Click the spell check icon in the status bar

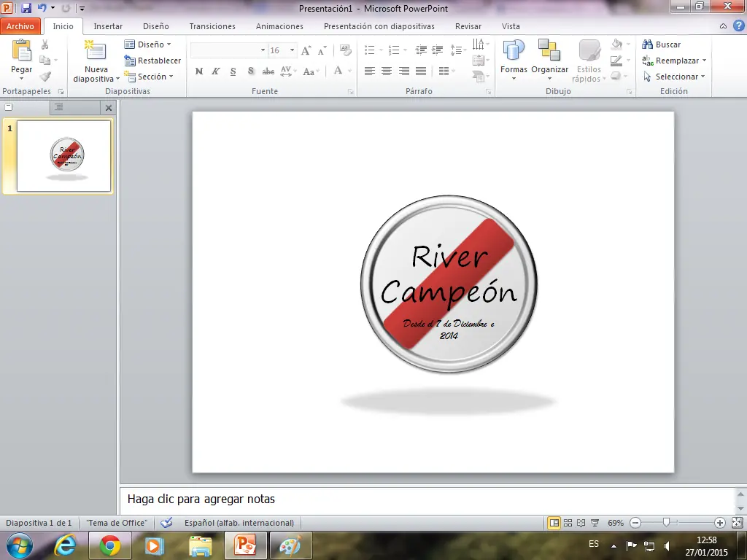pos(166,523)
